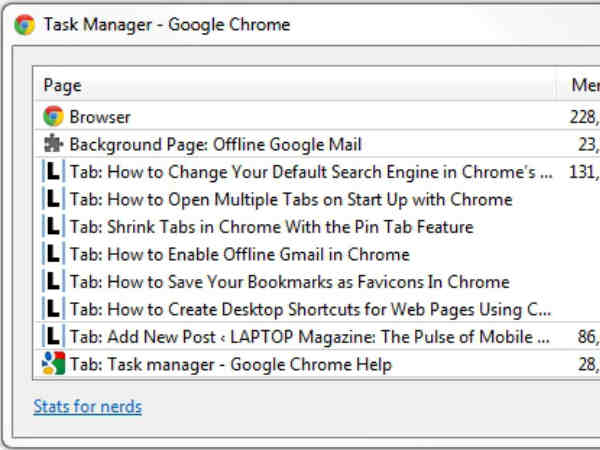Click icon beside Shrink Tabs in Chrome row

click(53, 227)
